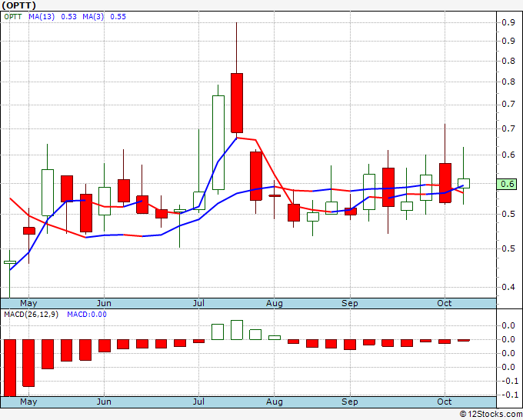
Task: Click the tallest red candlestick in July
Action: (x=236, y=103)
